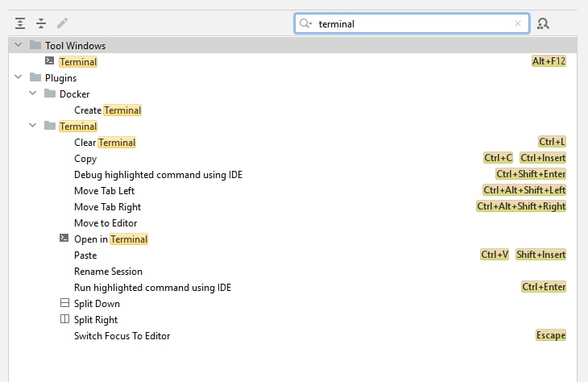Collapse the Terminal plugin folder chevron
The width and height of the screenshot is (588, 382).
tap(33, 126)
